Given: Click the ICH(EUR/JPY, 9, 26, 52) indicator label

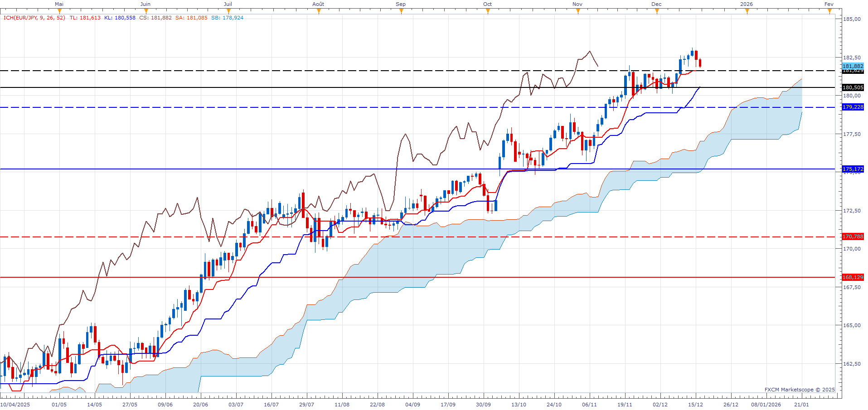Looking at the screenshot, I should 34,18.
